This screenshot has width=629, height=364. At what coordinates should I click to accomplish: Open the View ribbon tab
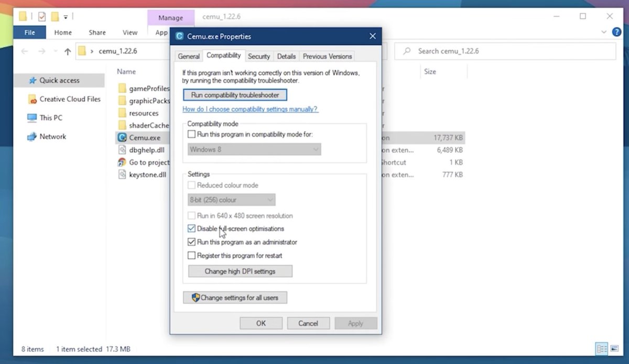tap(130, 32)
